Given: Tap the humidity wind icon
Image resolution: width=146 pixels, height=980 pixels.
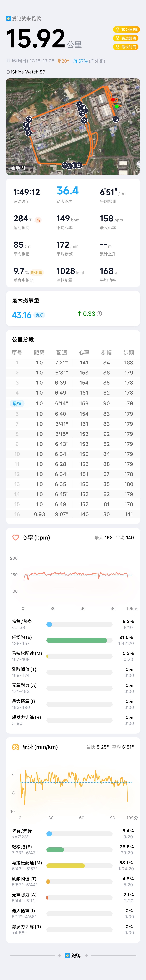Looking at the screenshot, I should click(x=75, y=61).
